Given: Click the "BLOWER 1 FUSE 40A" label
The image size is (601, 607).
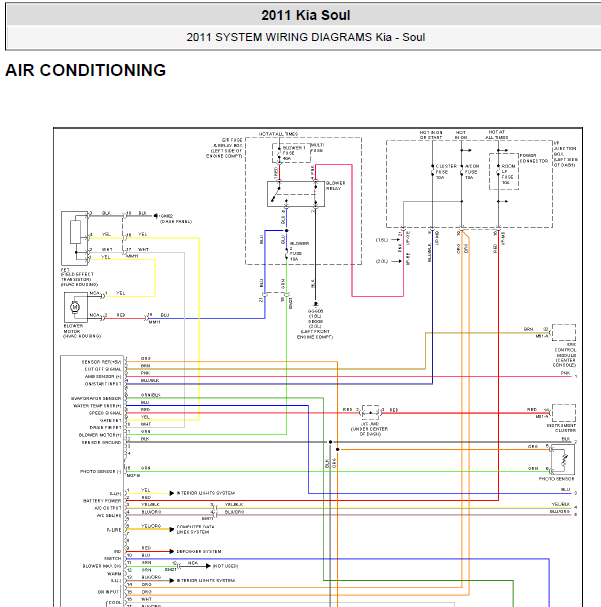Looking at the screenshot, I should coord(294,153).
